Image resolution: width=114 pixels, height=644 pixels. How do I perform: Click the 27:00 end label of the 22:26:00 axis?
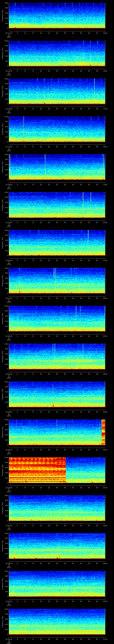105,487
